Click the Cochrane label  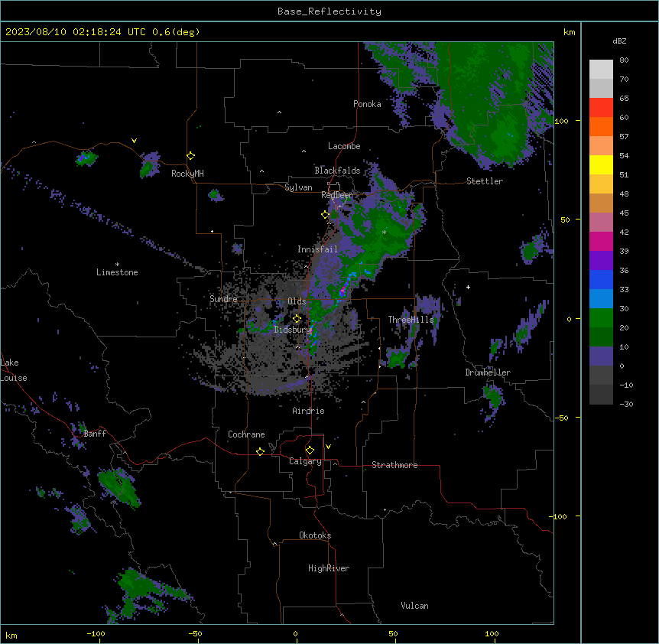[x=246, y=434]
